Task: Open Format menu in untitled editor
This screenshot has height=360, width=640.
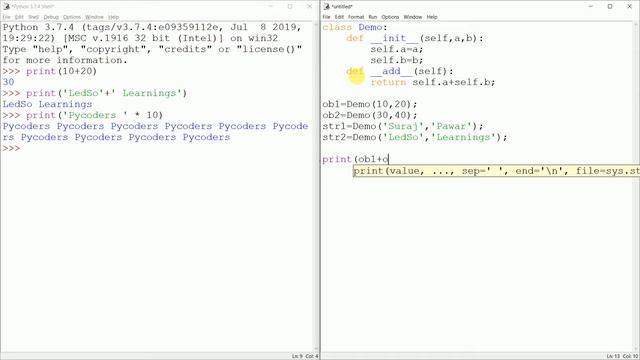Action: [x=356, y=17]
